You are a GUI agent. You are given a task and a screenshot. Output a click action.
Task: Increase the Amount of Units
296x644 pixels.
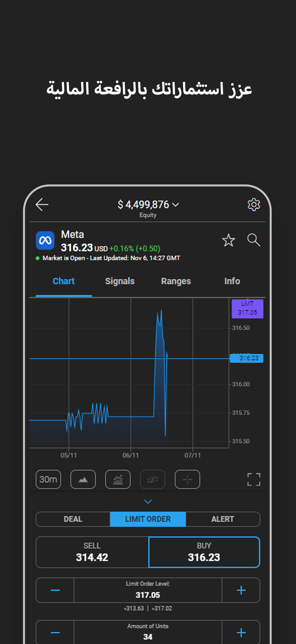(241, 633)
